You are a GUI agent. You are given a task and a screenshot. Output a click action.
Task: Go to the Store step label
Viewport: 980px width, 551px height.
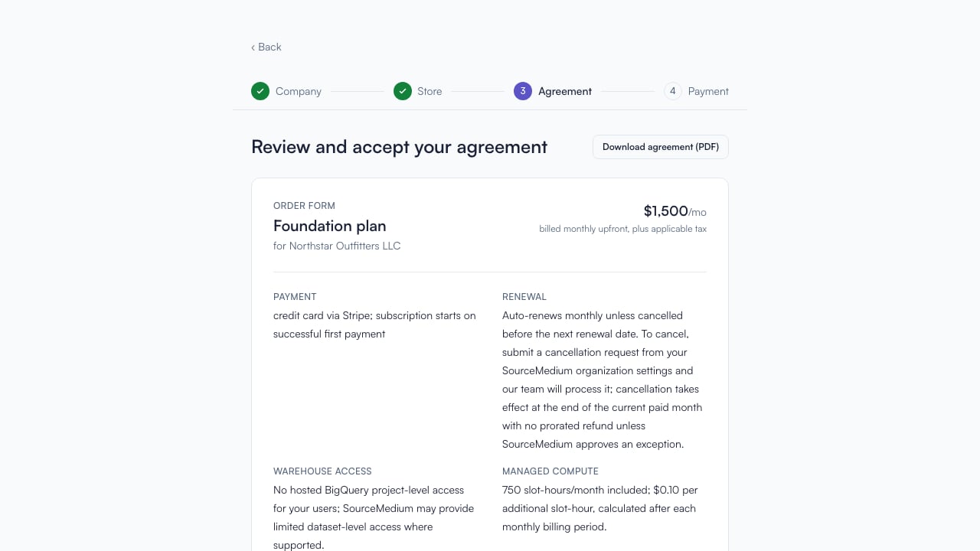430,91
